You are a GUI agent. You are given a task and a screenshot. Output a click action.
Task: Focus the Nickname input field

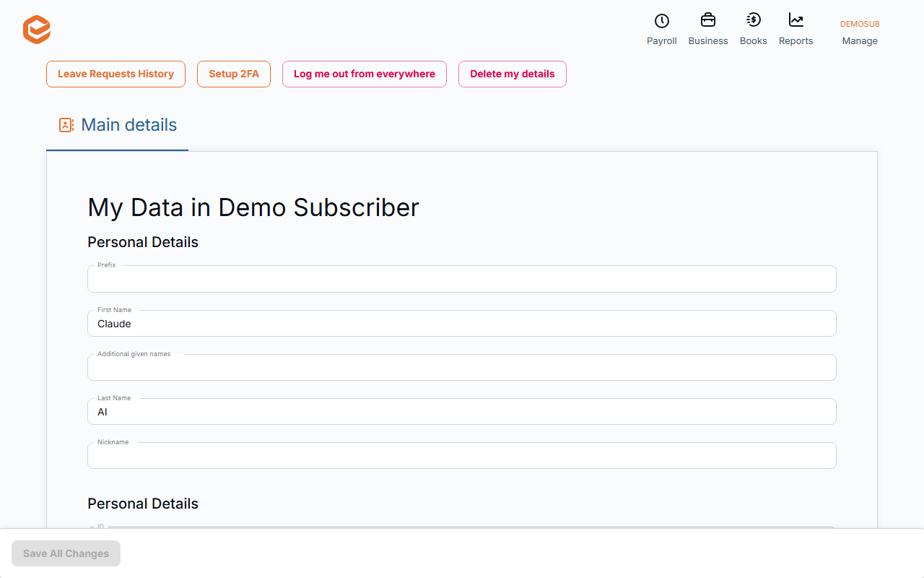click(462, 456)
